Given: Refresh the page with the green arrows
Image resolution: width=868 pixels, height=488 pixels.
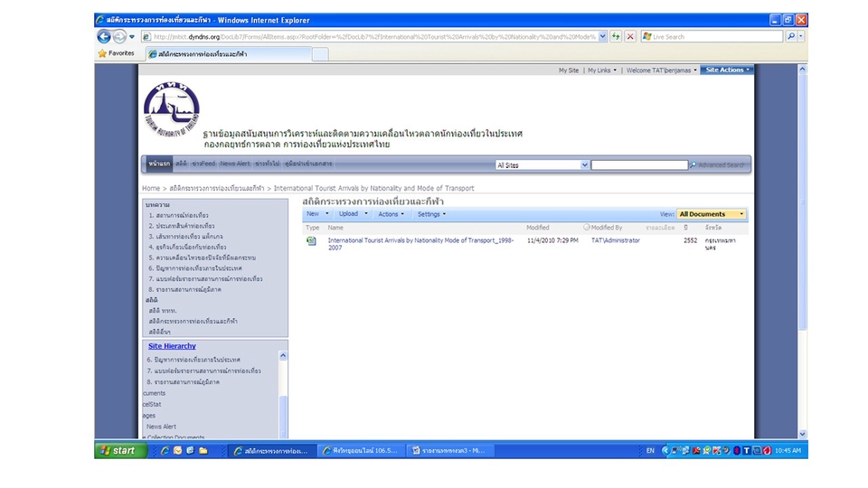Looking at the screenshot, I should pos(616,36).
